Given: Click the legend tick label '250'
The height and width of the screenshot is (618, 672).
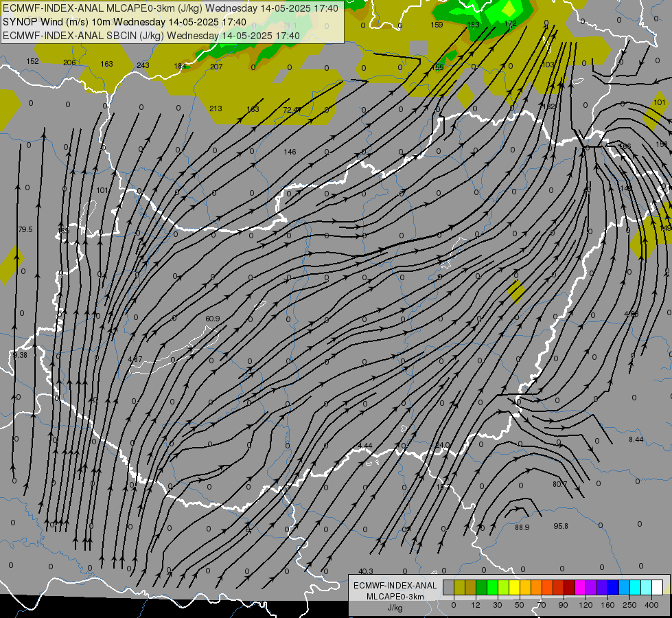Looking at the screenshot, I should point(629,605).
